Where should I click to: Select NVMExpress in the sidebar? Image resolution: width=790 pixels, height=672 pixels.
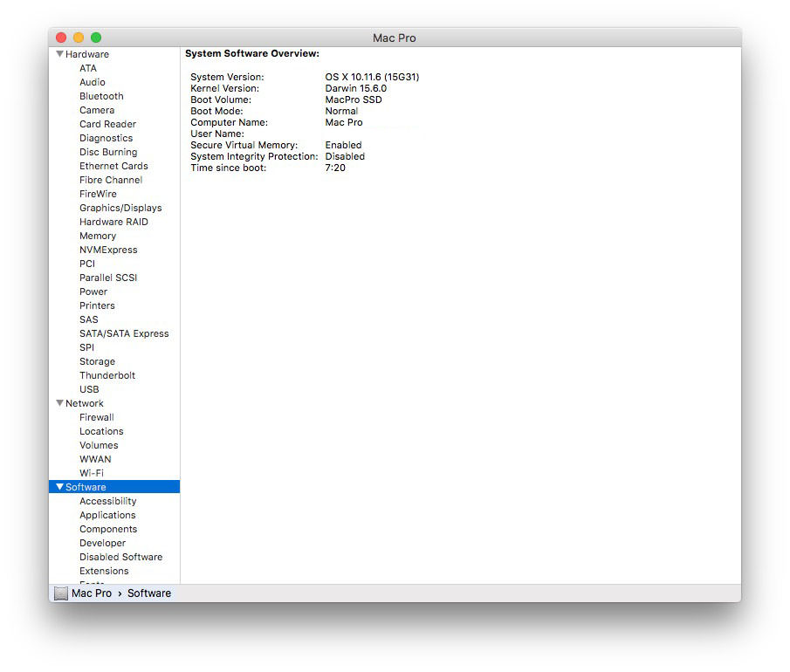tap(108, 250)
